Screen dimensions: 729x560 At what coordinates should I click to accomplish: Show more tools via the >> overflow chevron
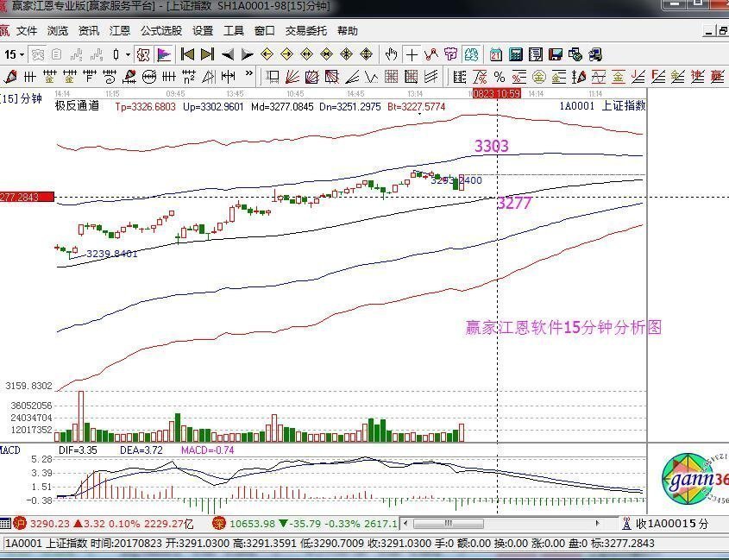pyautogui.click(x=248, y=74)
